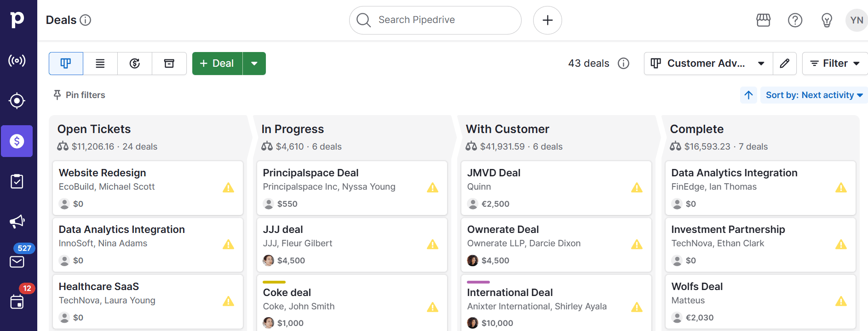This screenshot has width=868, height=331.
Task: Open the Ownerate Deal card
Action: [x=556, y=244]
